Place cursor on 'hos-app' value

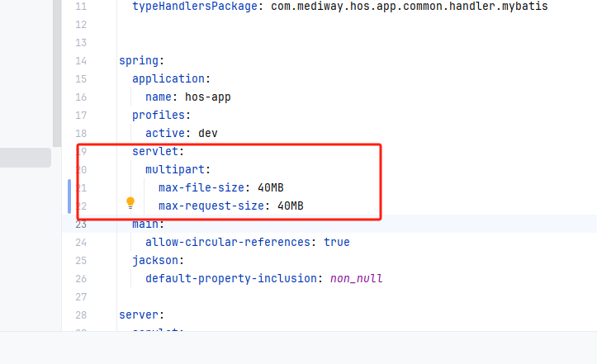207,97
